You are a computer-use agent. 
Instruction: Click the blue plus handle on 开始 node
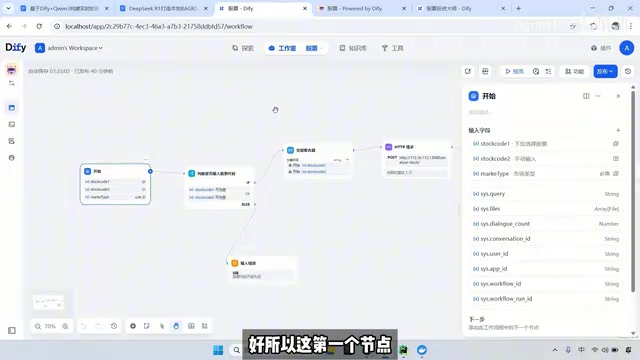[x=150, y=171]
